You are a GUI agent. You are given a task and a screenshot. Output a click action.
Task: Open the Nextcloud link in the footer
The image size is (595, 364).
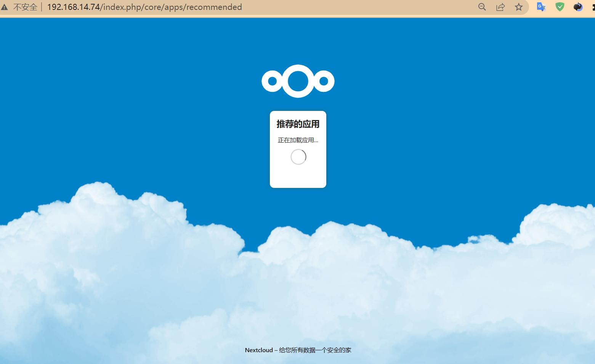pos(259,350)
